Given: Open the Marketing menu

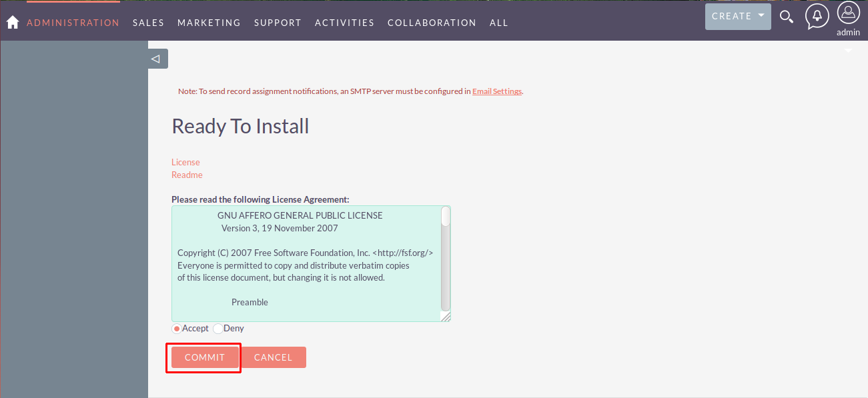Looking at the screenshot, I should click(209, 23).
